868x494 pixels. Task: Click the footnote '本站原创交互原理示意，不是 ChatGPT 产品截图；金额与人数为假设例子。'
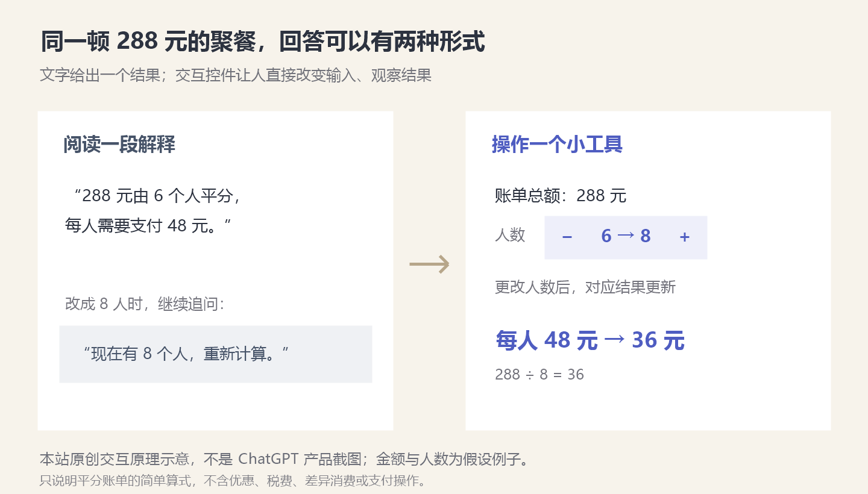(285, 459)
